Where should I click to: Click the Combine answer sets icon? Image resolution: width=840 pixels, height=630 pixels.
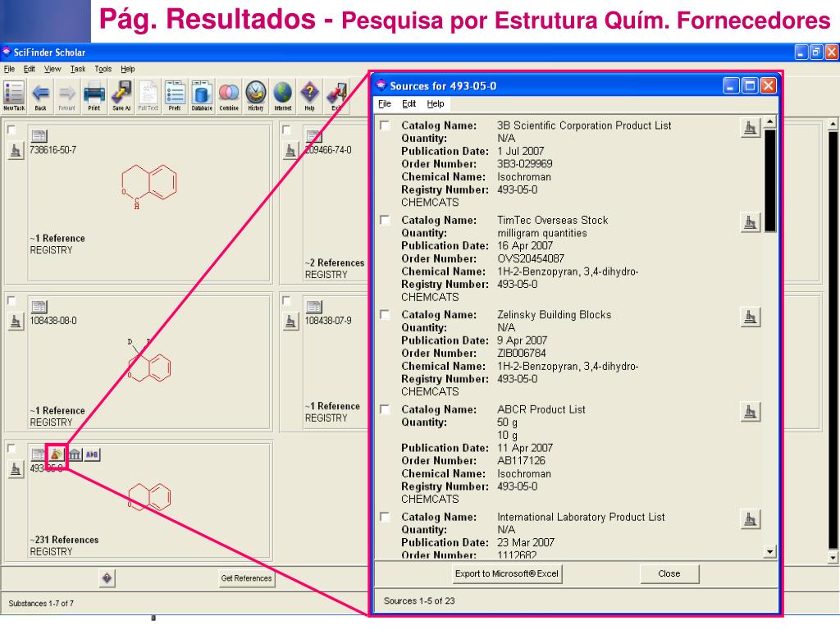(x=229, y=96)
